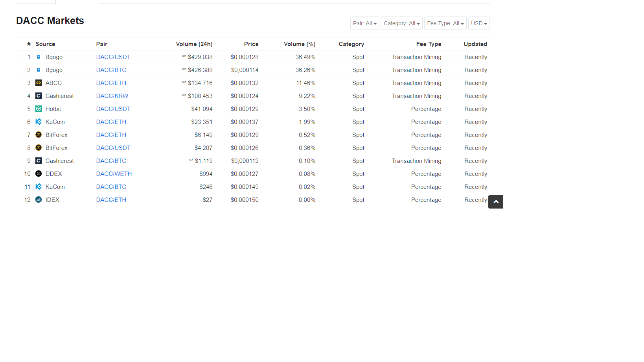Open the BitForex DACC/ETH pair link
Image resolution: width=644 pixels, height=362 pixels.
(111, 135)
